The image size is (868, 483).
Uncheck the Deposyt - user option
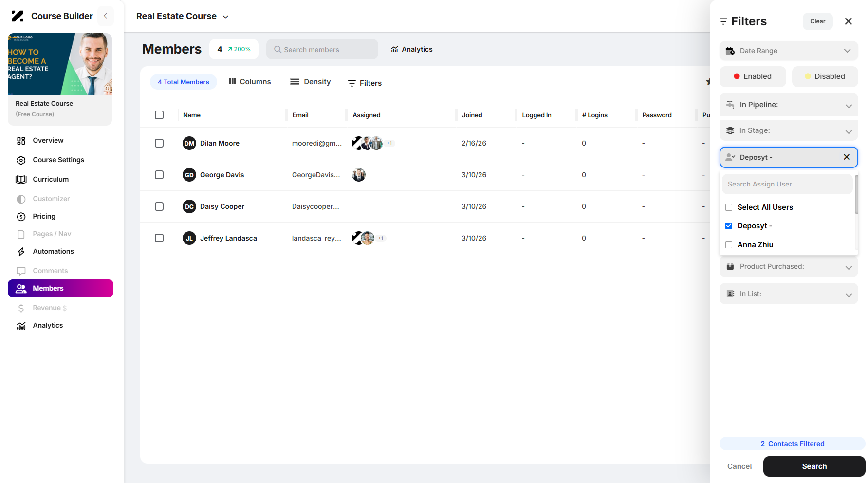729,226
